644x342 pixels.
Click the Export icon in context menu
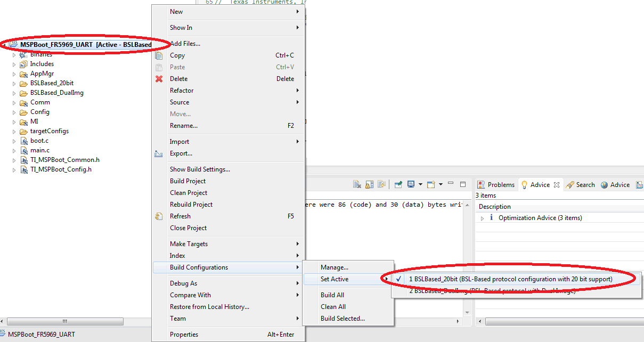pyautogui.click(x=159, y=153)
